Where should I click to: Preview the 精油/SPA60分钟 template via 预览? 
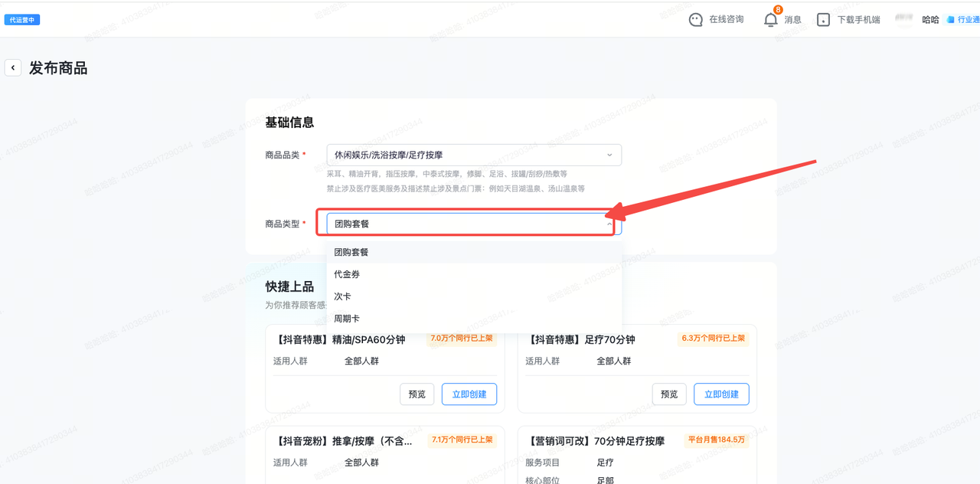click(x=417, y=394)
